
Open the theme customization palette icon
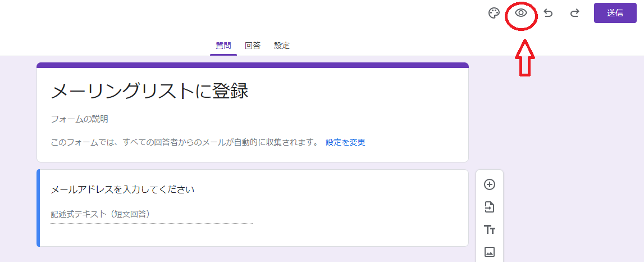click(x=494, y=13)
